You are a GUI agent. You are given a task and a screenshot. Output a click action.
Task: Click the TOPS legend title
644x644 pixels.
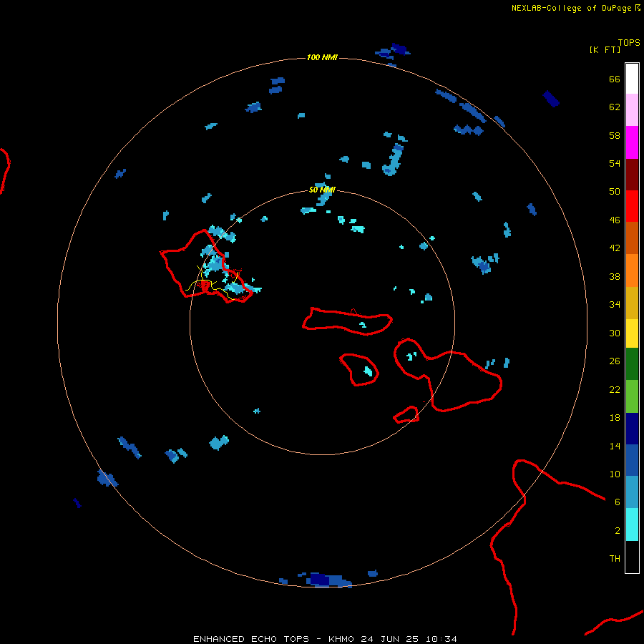629,42
